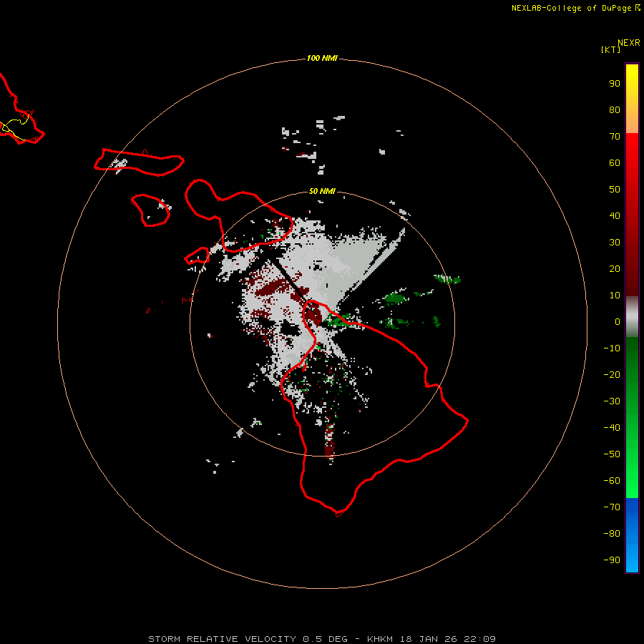Click the blue bottom segment of the color bar

click(632, 535)
